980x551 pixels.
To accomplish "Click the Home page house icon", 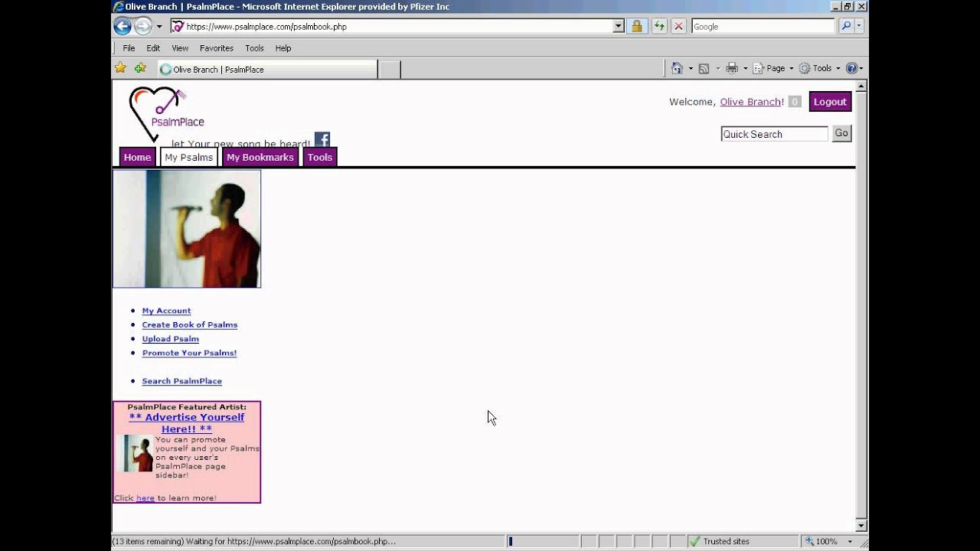I will (x=677, y=68).
